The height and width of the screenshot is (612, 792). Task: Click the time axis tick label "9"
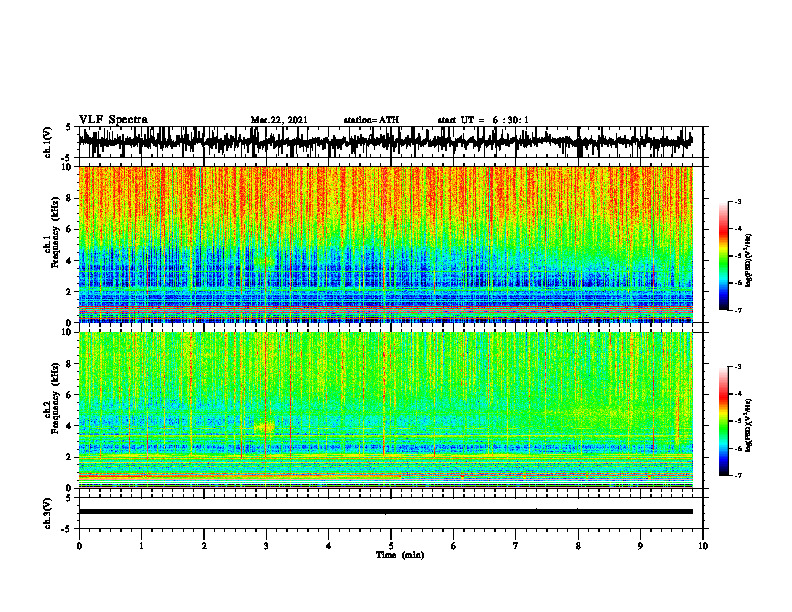[x=640, y=546]
